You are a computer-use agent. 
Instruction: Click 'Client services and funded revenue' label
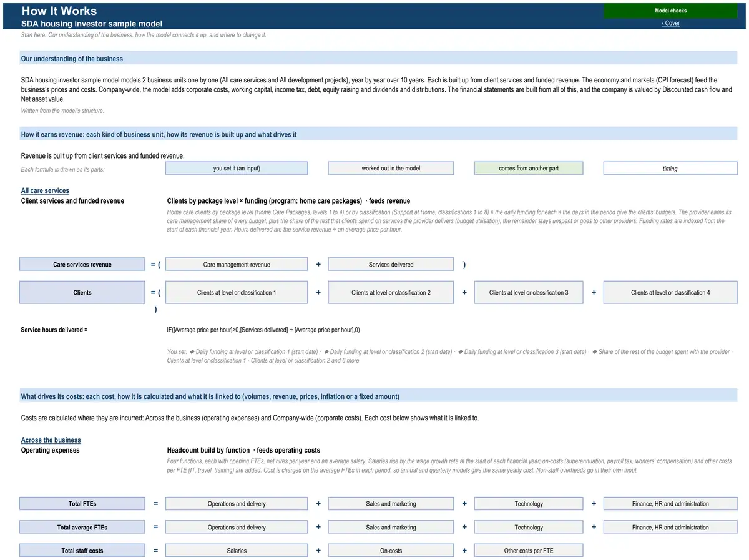pyautogui.click(x=72, y=201)
